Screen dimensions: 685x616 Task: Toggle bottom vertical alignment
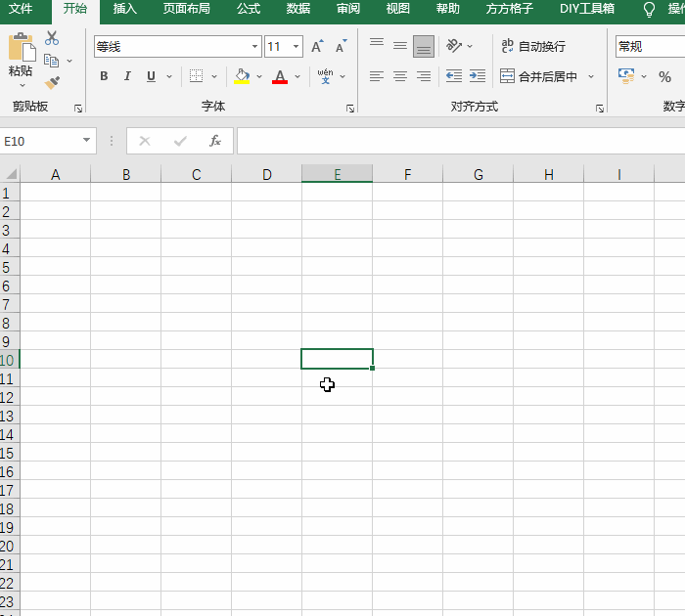click(424, 46)
